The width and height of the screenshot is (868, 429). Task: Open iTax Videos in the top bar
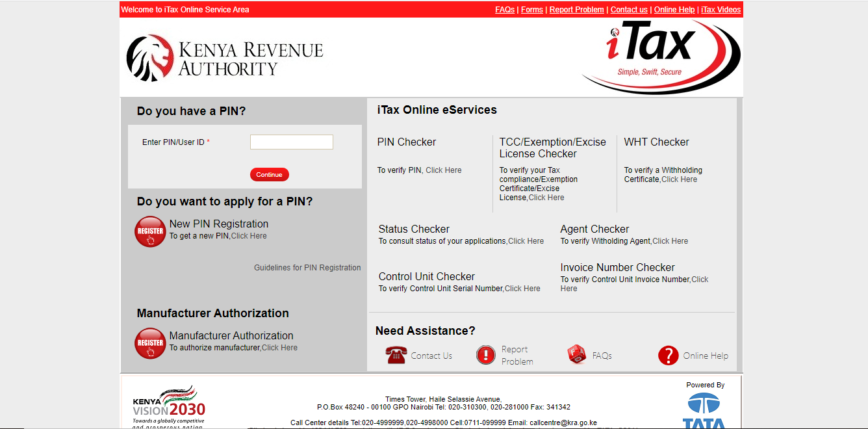(721, 10)
